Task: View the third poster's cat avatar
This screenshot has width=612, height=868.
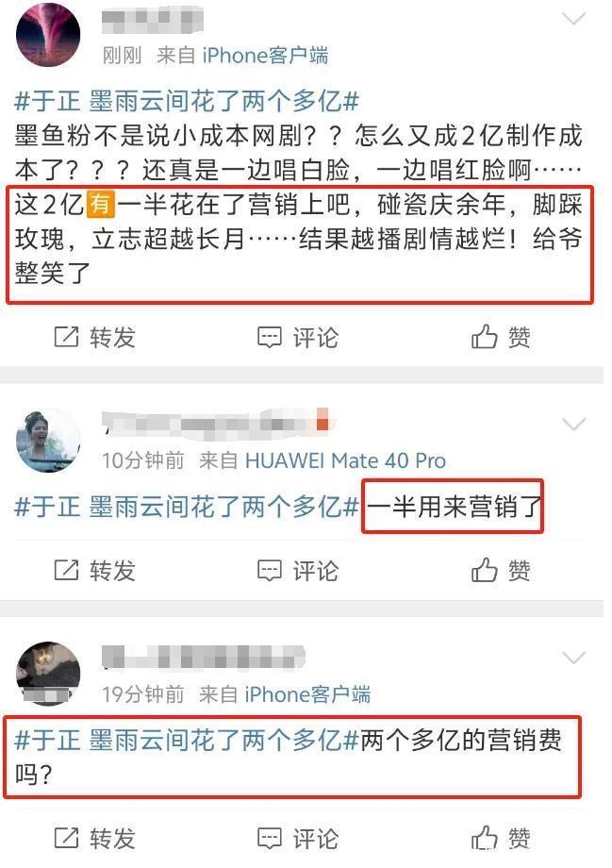Action: point(48,674)
